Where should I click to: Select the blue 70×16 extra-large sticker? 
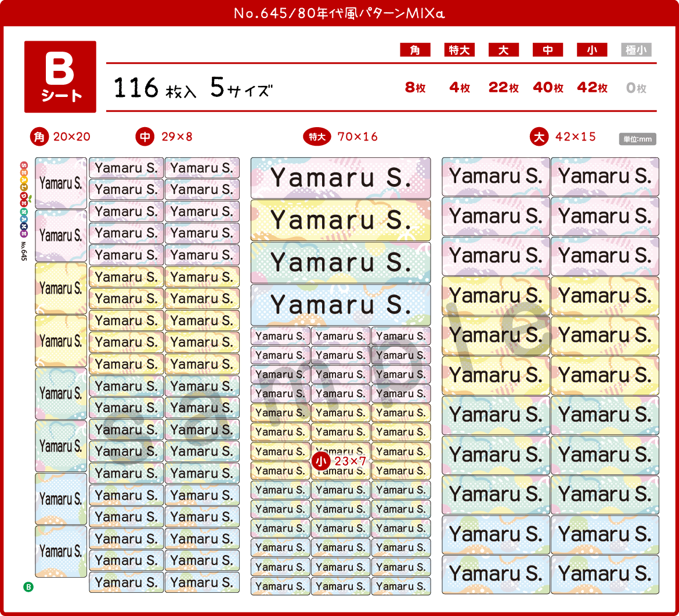(x=341, y=305)
